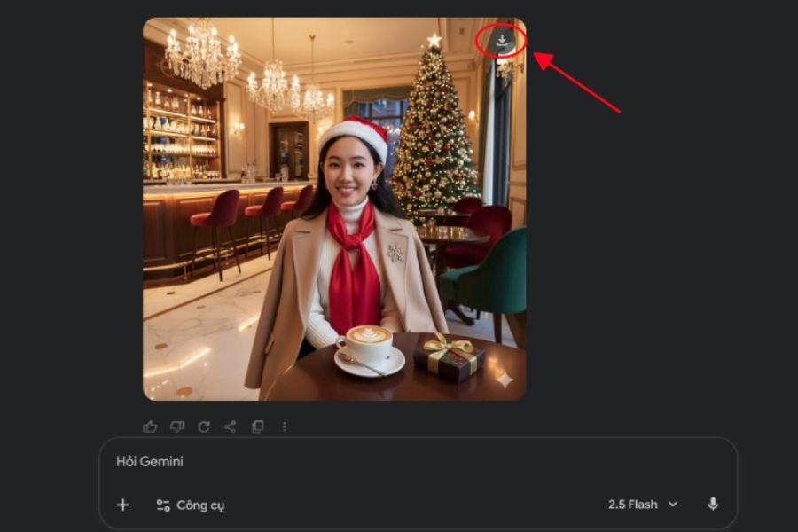Click the star atop the Christmas tree

tap(434, 40)
